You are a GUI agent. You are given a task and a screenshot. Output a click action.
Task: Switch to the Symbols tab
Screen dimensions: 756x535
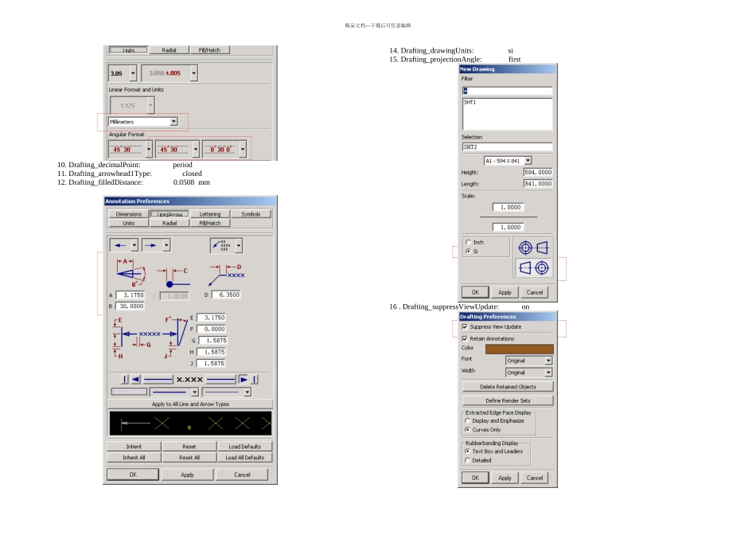(251, 214)
